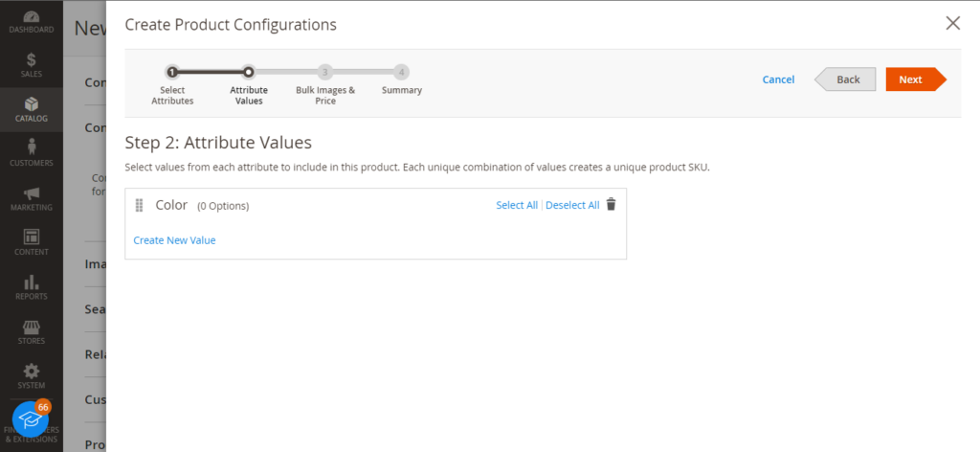Screen dimensions: 980x452
Task: Grab the Color attribute drag handle
Action: coord(140,205)
